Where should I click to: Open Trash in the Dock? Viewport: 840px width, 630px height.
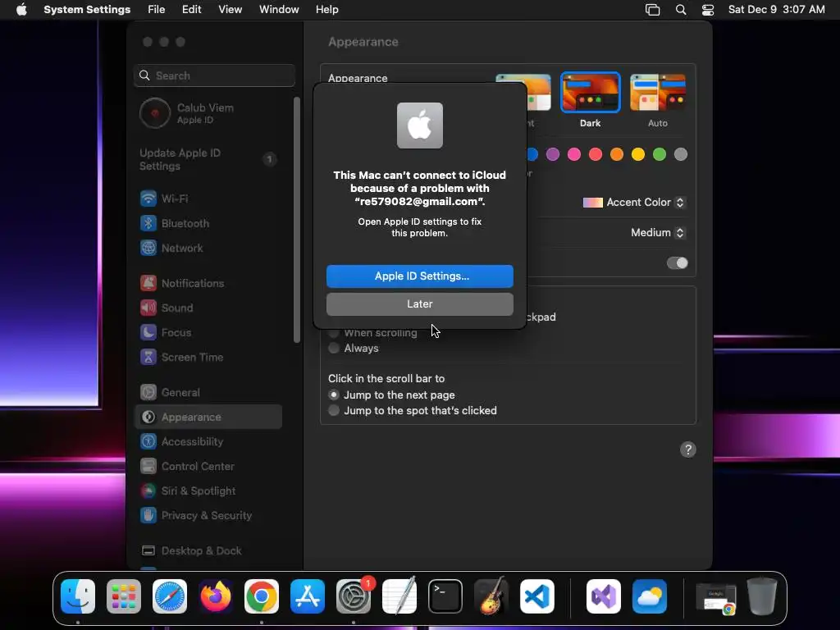tap(762, 596)
